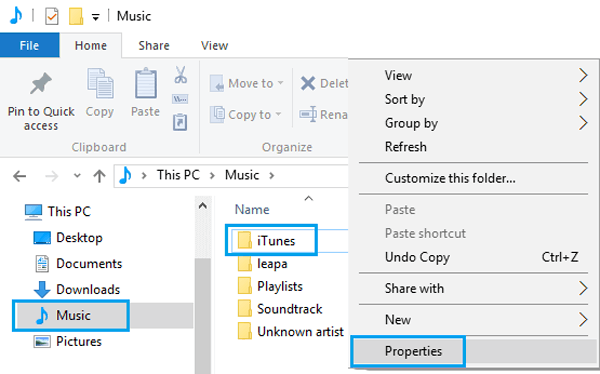This screenshot has height=374, width=600.
Task: Open the Recent locations dropdown chevron
Action: coord(77,176)
